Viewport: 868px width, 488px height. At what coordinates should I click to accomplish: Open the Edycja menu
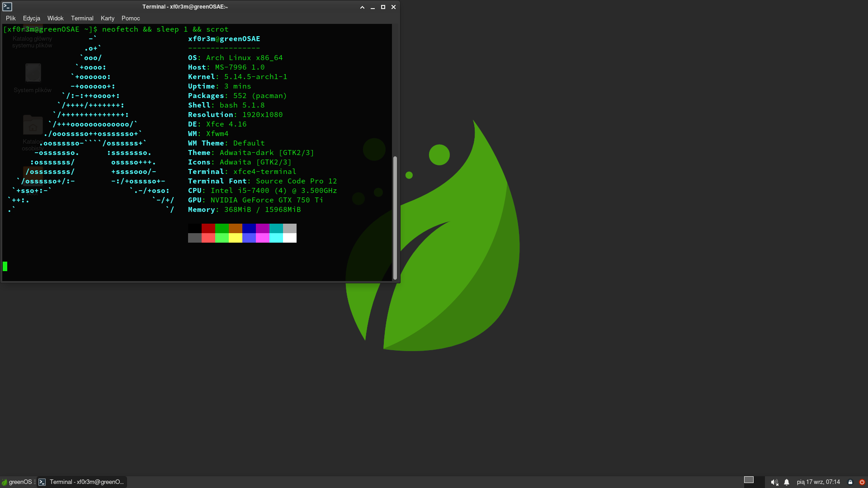click(32, 19)
